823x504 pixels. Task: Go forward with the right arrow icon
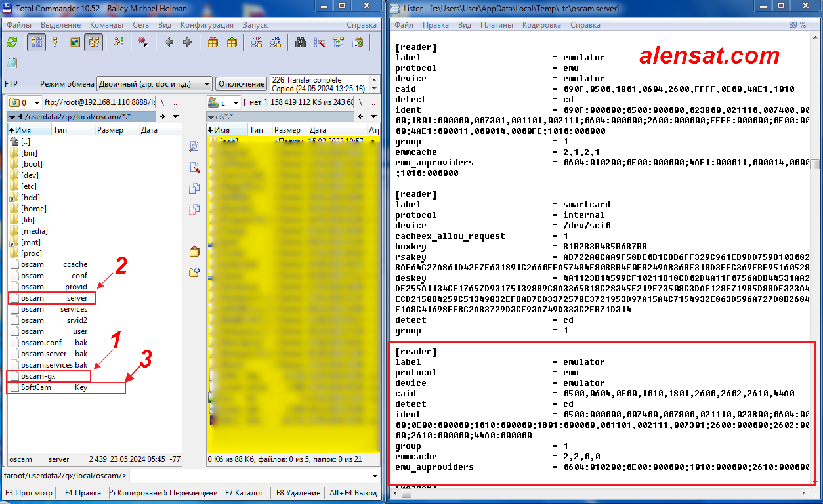point(187,42)
